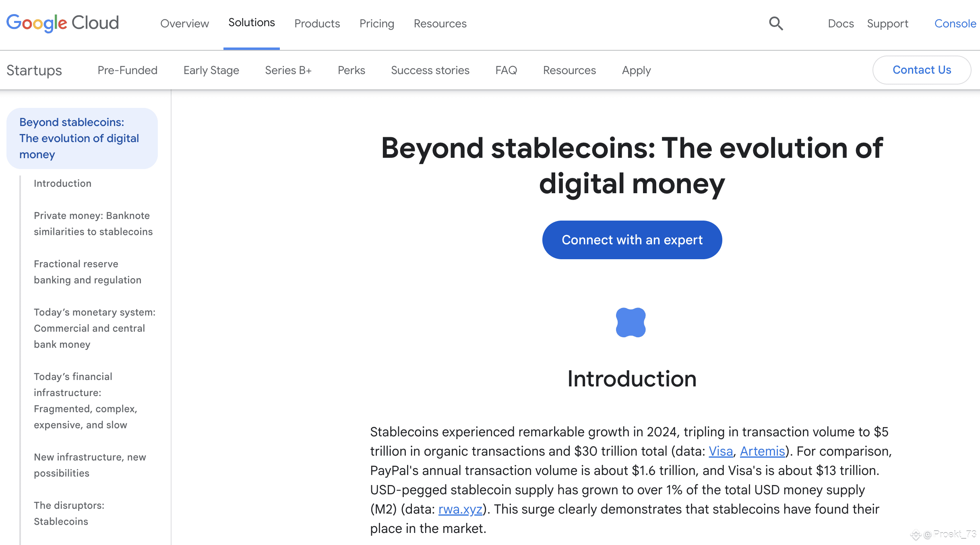Open the Overview navigation item

pyautogui.click(x=185, y=24)
